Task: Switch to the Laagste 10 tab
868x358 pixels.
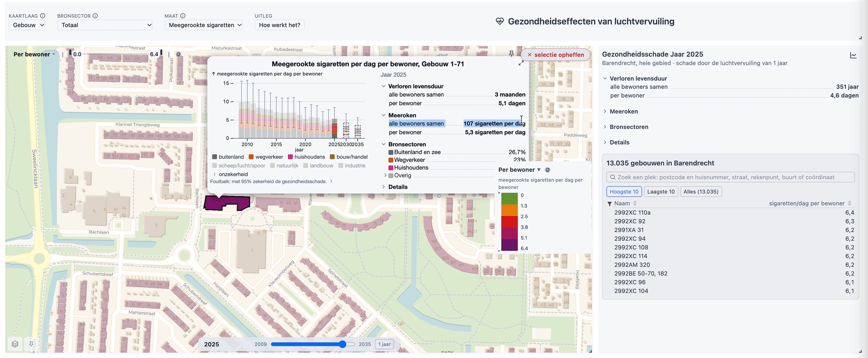Action: [661, 192]
